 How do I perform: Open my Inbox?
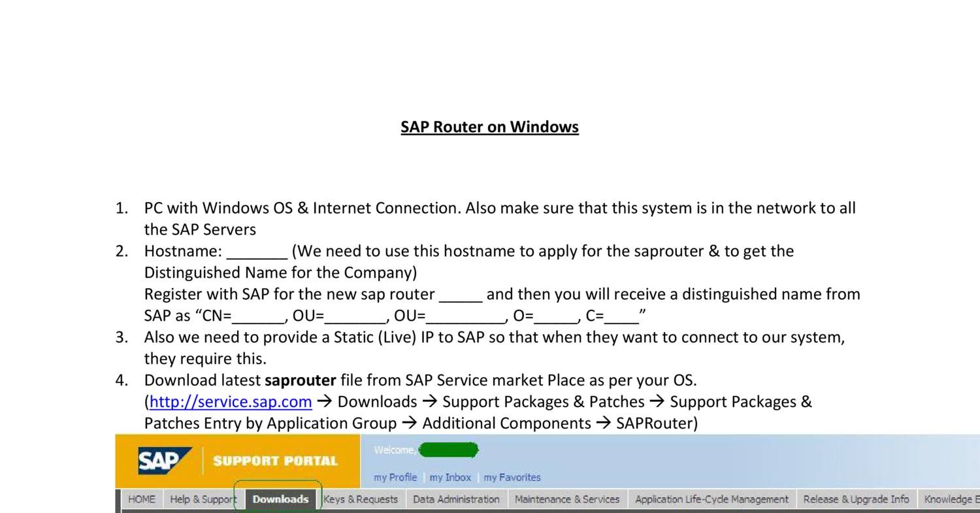(x=449, y=477)
